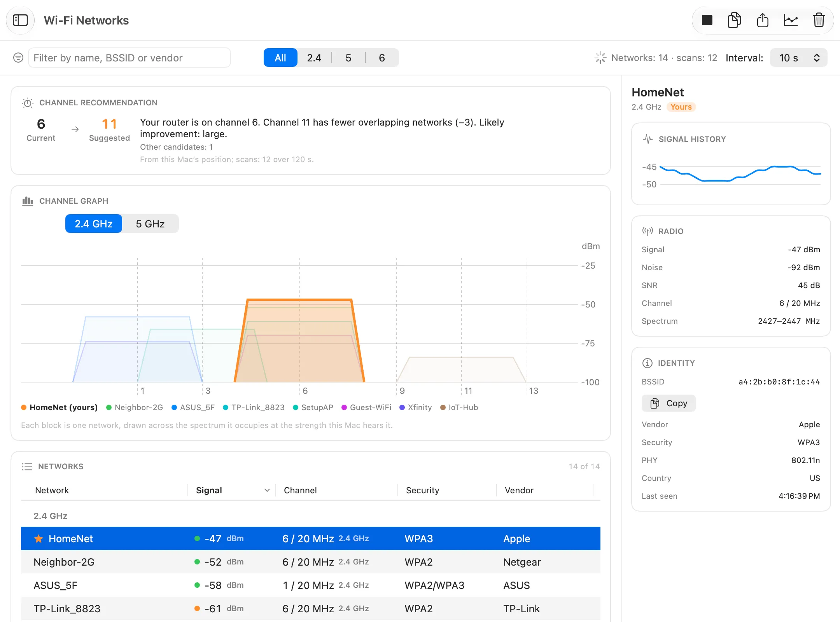The width and height of the screenshot is (840, 622).
Task: Copy the BSSID with Copy button
Action: [x=668, y=404]
